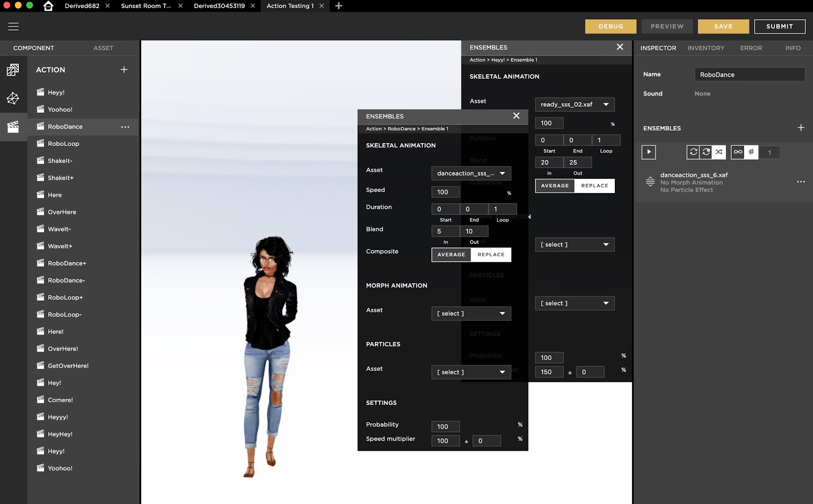This screenshot has height=504, width=813.
Task: Switch to the Inventory tab
Action: point(706,48)
